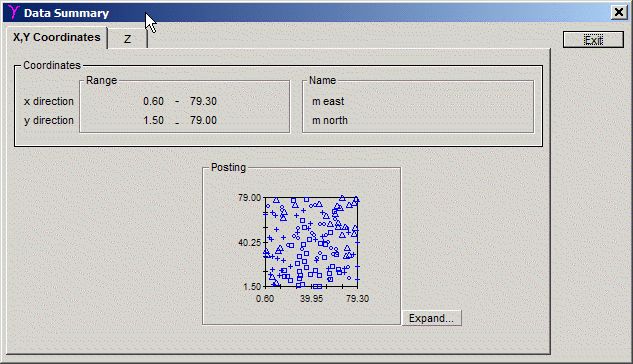Click the 'm north' name field
Viewport: 633px width, 364px height.
pos(330,120)
